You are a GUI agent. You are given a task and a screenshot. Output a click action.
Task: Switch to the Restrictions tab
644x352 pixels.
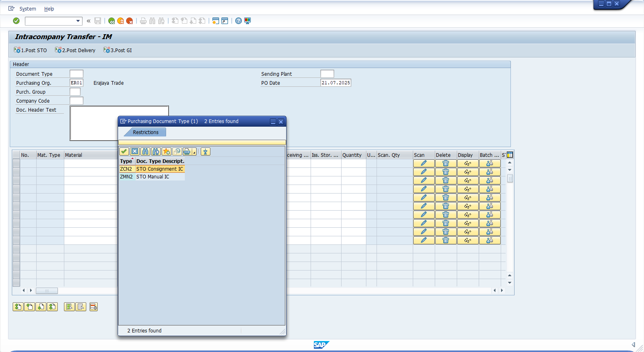click(145, 132)
